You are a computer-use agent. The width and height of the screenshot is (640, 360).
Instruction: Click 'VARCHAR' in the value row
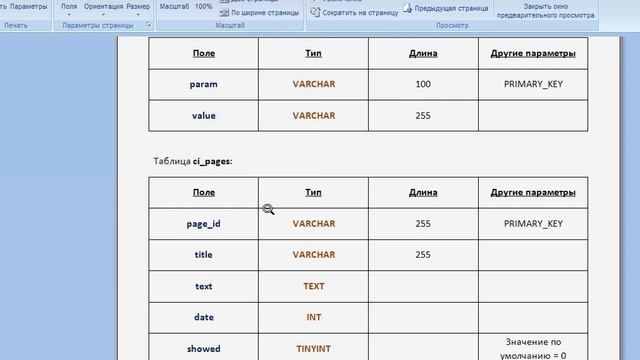(x=313, y=116)
